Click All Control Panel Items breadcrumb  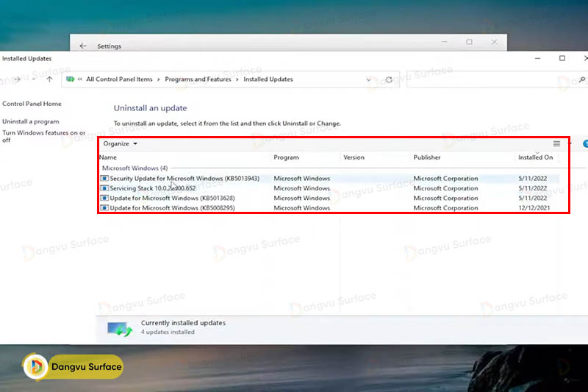tap(119, 79)
